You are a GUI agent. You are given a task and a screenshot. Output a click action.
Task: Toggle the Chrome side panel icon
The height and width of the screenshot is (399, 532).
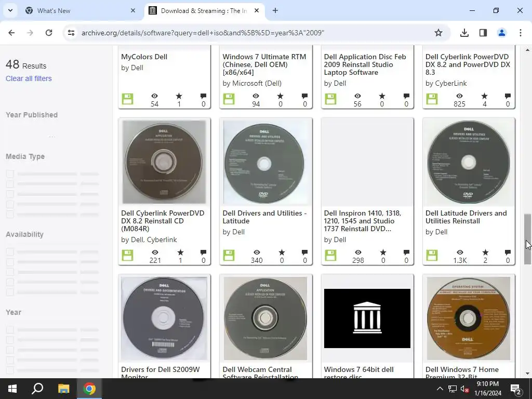click(x=483, y=33)
